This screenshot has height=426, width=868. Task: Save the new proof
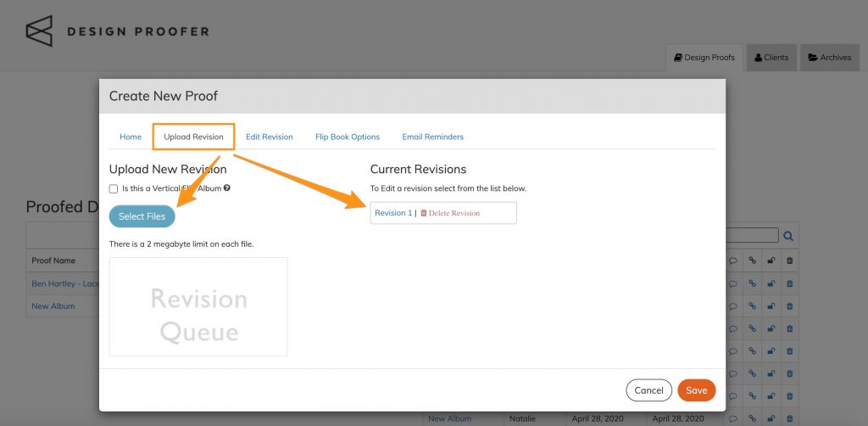click(697, 390)
